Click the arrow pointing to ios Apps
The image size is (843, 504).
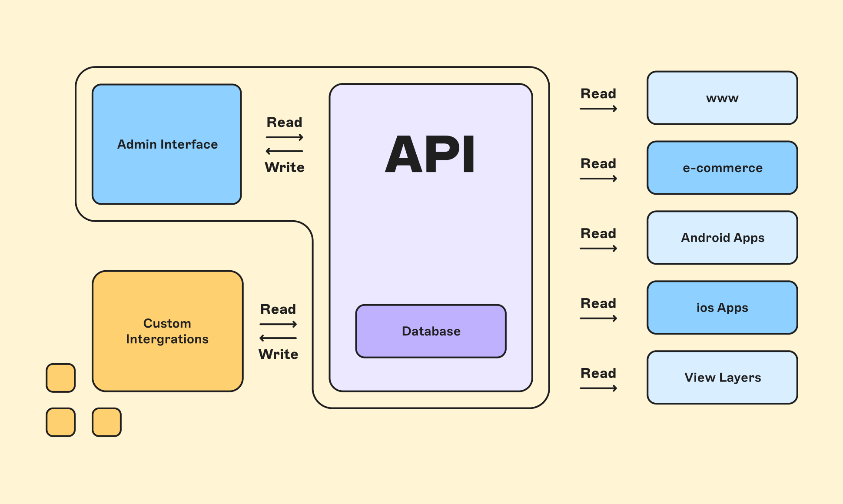pyautogui.click(x=599, y=318)
